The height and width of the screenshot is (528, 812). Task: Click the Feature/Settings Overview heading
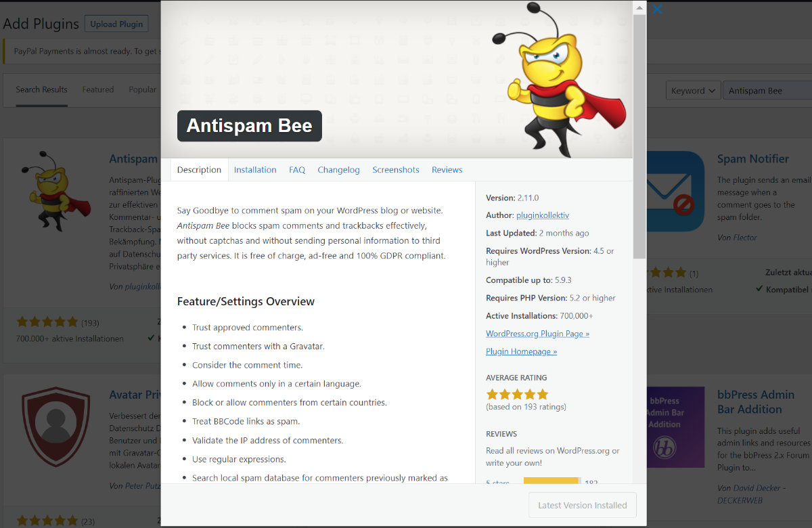[246, 301]
